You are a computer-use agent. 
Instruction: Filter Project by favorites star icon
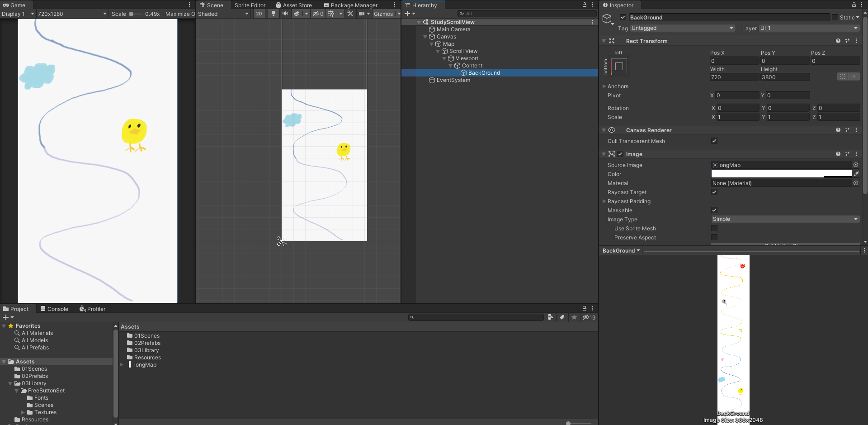[x=574, y=317]
